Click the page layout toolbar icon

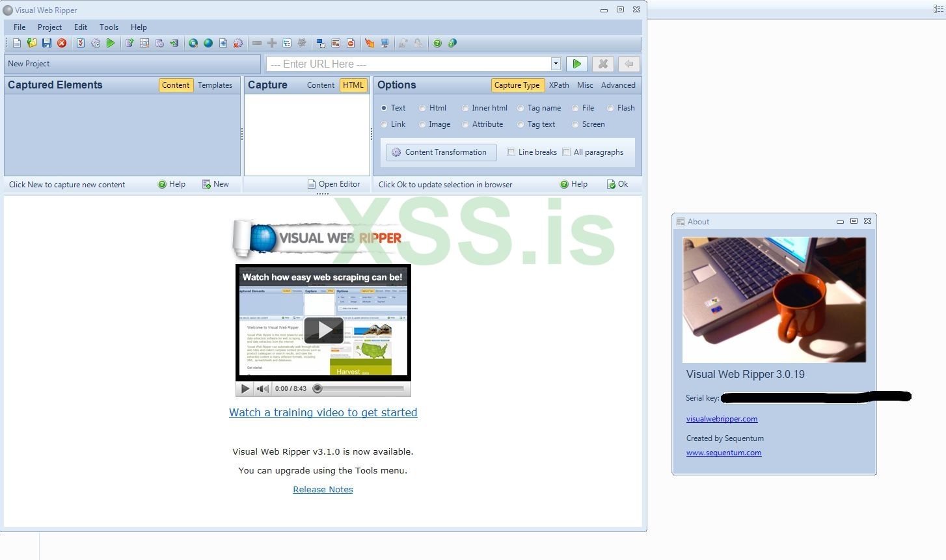pos(336,43)
